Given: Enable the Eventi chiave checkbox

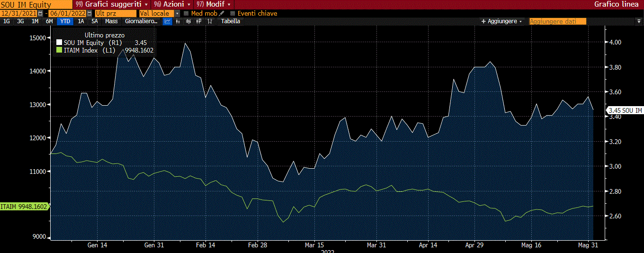Looking at the screenshot, I should pos(233,14).
